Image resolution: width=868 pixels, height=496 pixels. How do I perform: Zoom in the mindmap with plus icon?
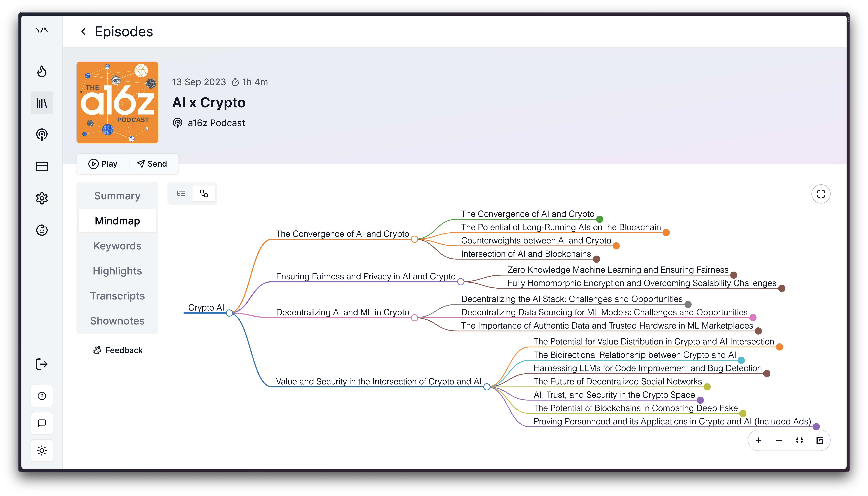[758, 440]
